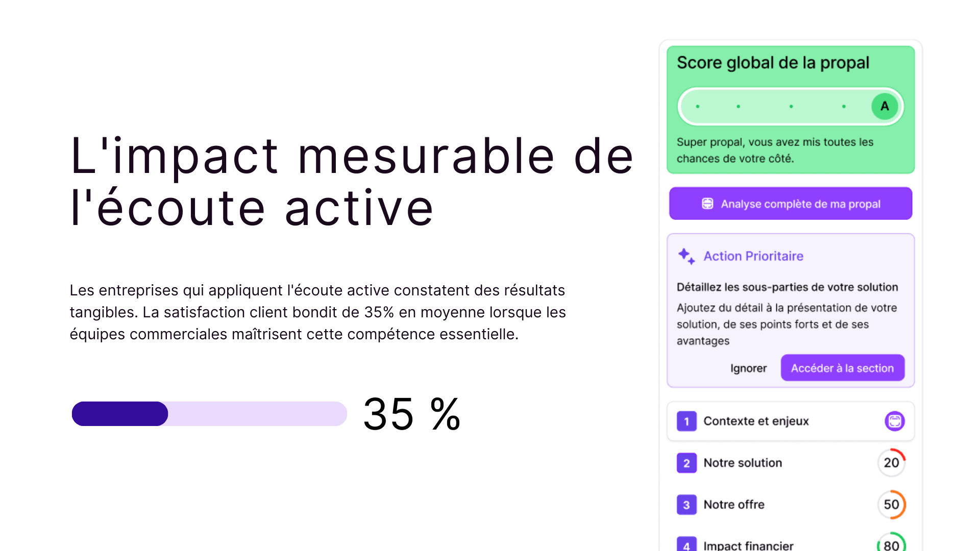Click the 35% progress bar

pyautogui.click(x=209, y=414)
